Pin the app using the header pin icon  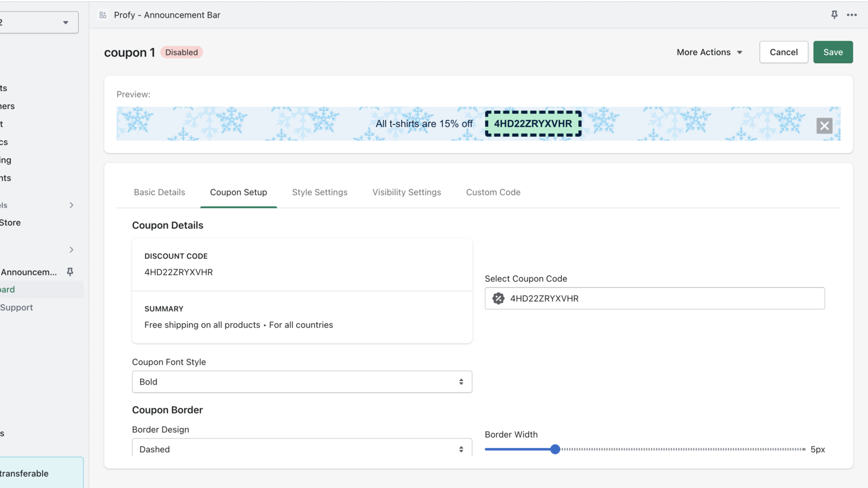coord(834,15)
